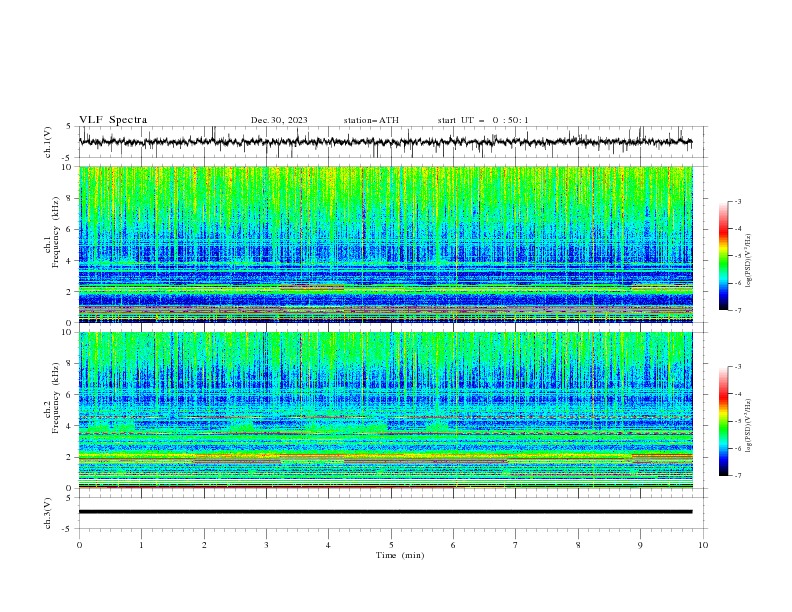Click the date 'Dec.30, 2023'
792x612 pixels.
pos(279,120)
